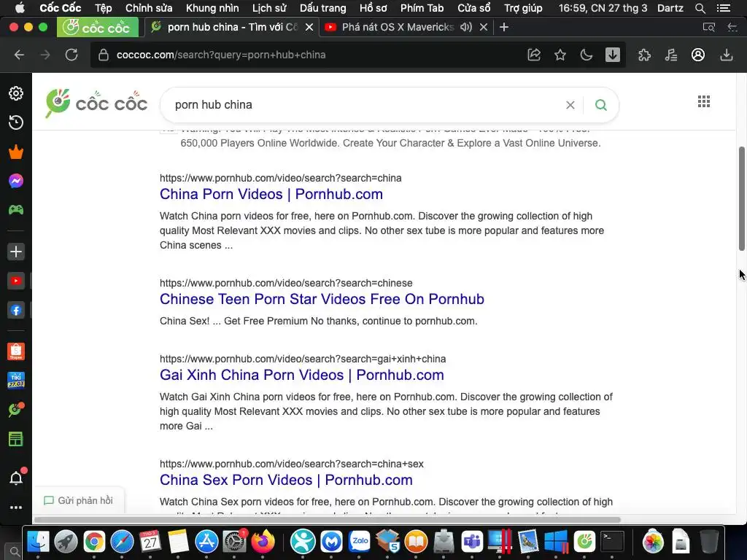Click Gửi phản hồi feedback button
The image size is (747, 560).
click(x=79, y=500)
